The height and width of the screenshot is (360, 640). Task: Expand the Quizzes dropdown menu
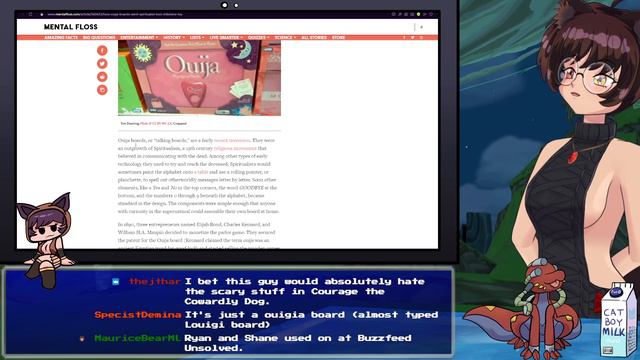tap(258, 38)
